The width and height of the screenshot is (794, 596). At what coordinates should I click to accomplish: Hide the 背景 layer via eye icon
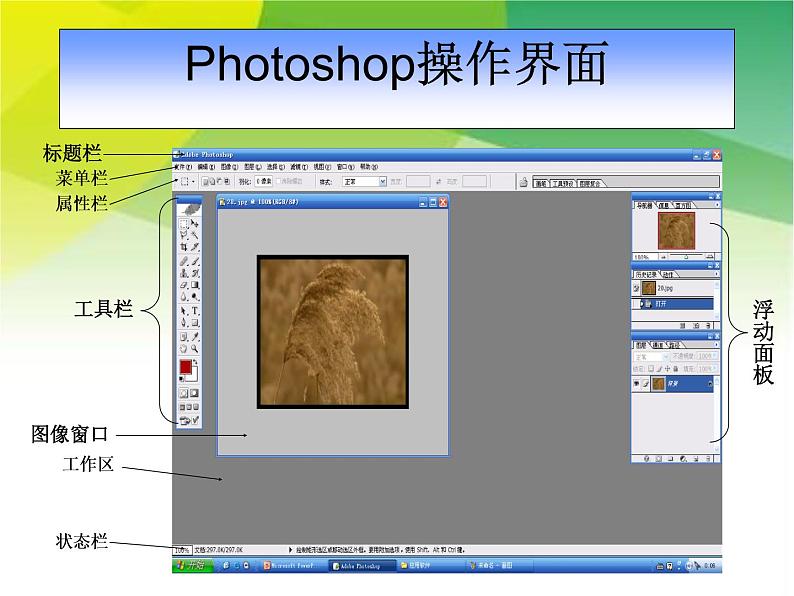(x=636, y=383)
